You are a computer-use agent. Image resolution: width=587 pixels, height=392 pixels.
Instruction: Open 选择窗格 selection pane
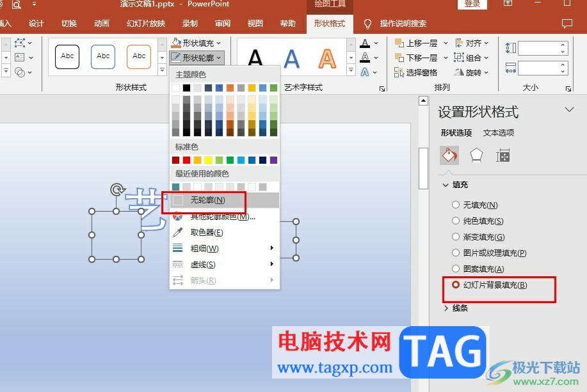[415, 72]
